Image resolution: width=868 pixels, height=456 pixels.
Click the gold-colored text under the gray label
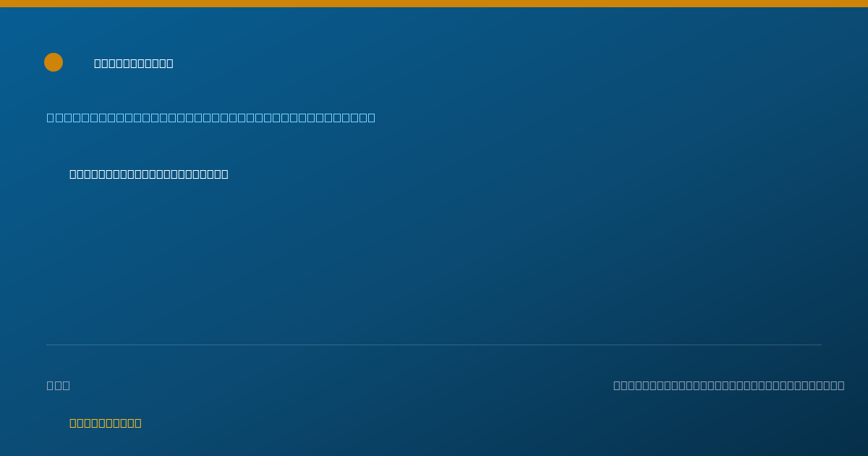tap(106, 423)
